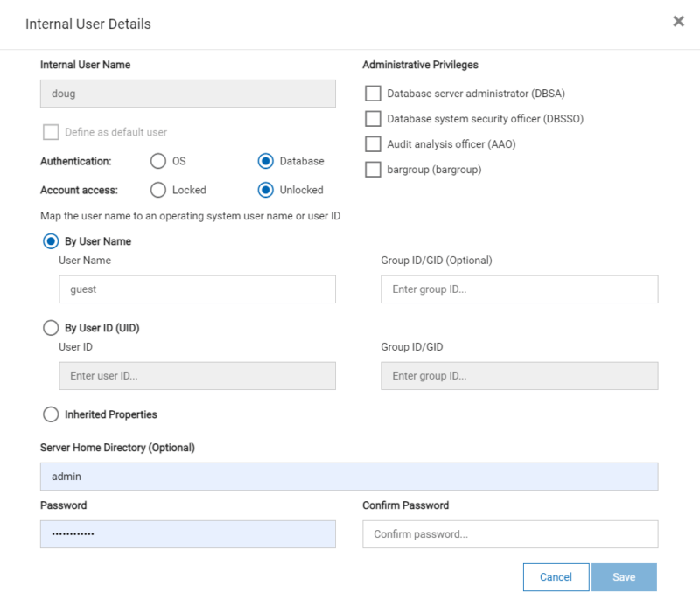Image resolution: width=700 pixels, height=599 pixels.
Task: Check the Database system security officer box
Action: pyautogui.click(x=374, y=118)
